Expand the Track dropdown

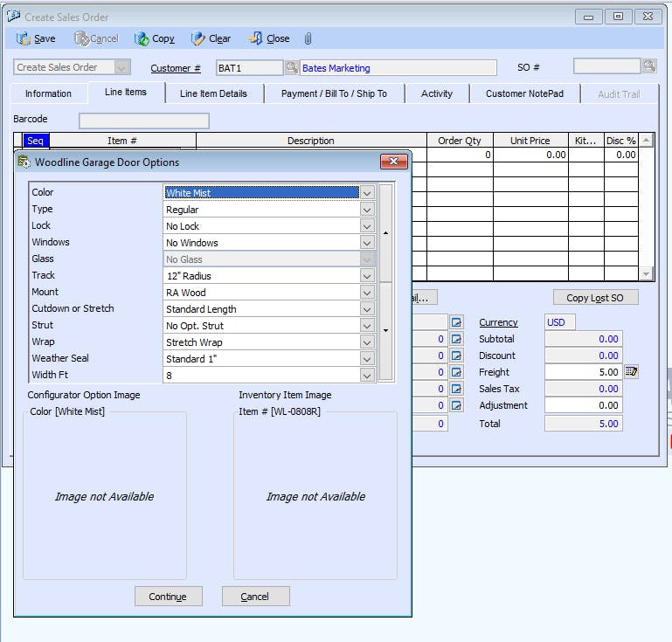[x=367, y=276]
